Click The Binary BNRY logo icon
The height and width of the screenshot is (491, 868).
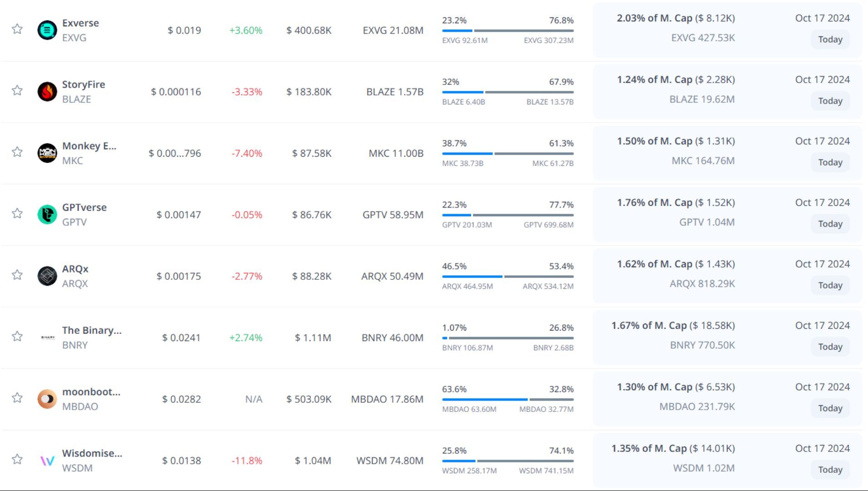47,337
